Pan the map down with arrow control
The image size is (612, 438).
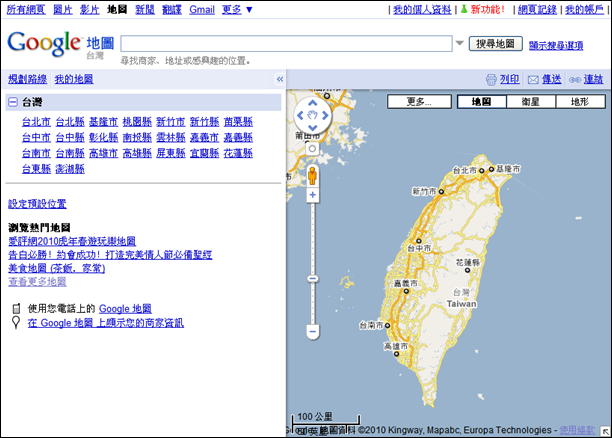(313, 128)
